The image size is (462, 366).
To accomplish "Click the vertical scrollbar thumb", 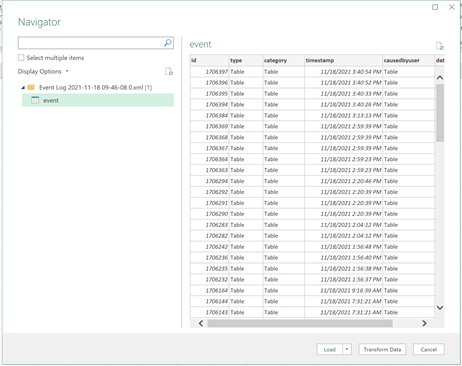I will click(440, 113).
